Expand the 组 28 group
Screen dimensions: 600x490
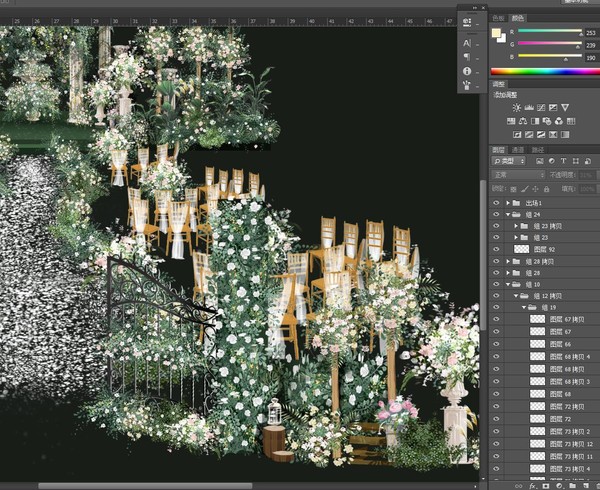click(x=508, y=273)
